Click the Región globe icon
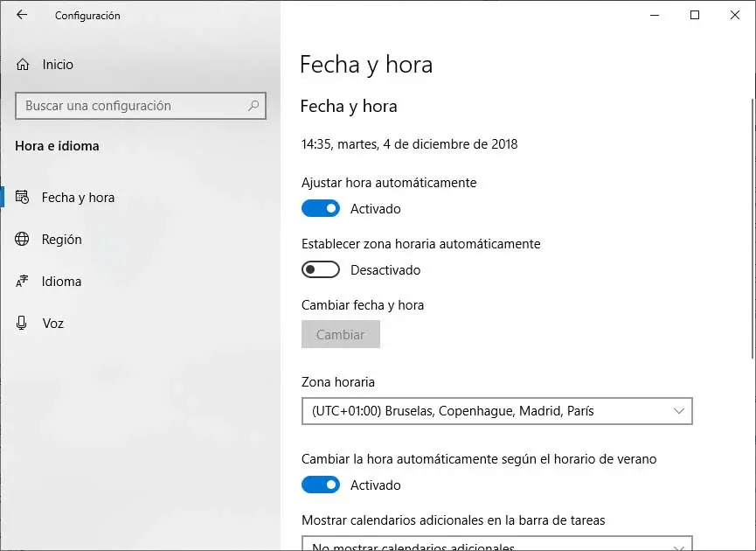 pyautogui.click(x=23, y=240)
